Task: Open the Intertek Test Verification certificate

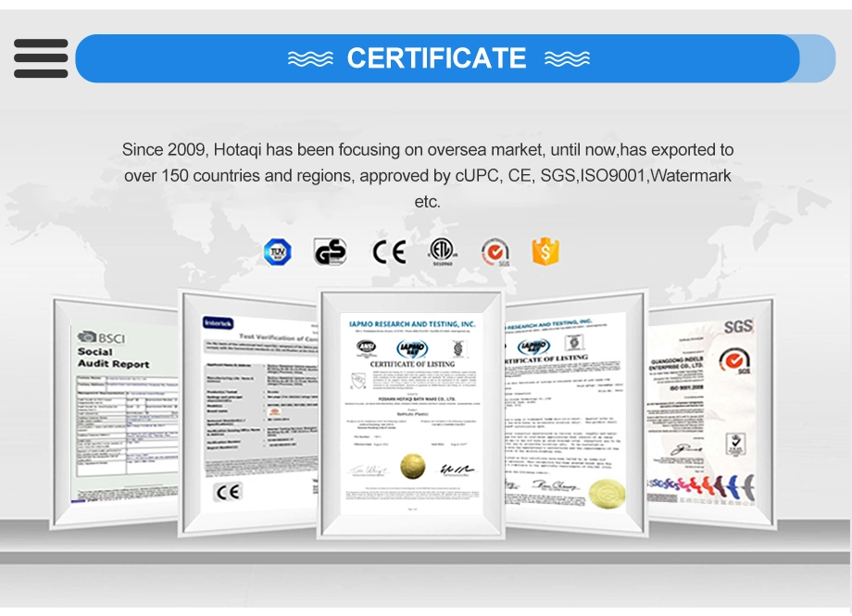Action: 250,413
